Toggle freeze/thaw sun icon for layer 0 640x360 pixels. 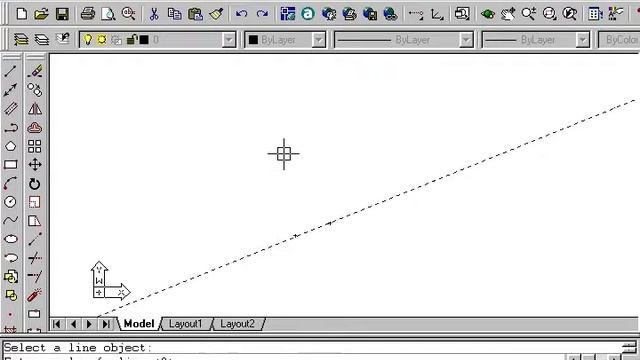pos(102,40)
